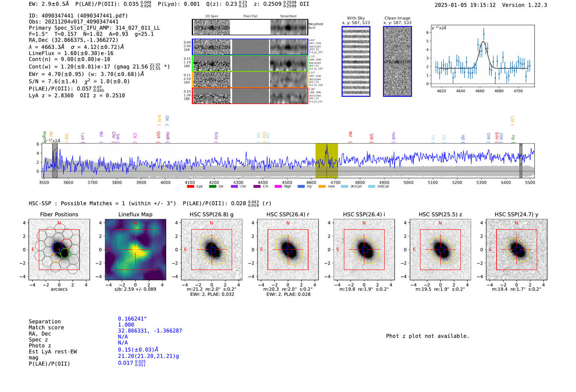Click the gray hatched band near 3550 Å
The image size is (576, 392).
[x=55, y=161]
